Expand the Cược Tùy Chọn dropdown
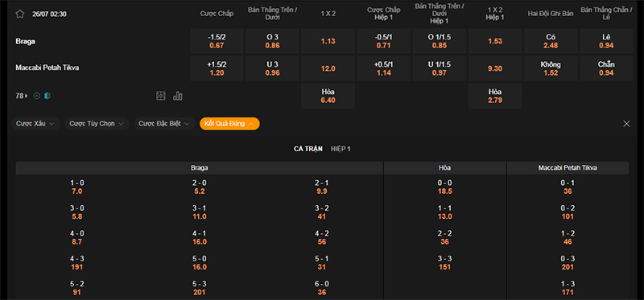Viewport: 644px width, 300px height. coord(97,124)
